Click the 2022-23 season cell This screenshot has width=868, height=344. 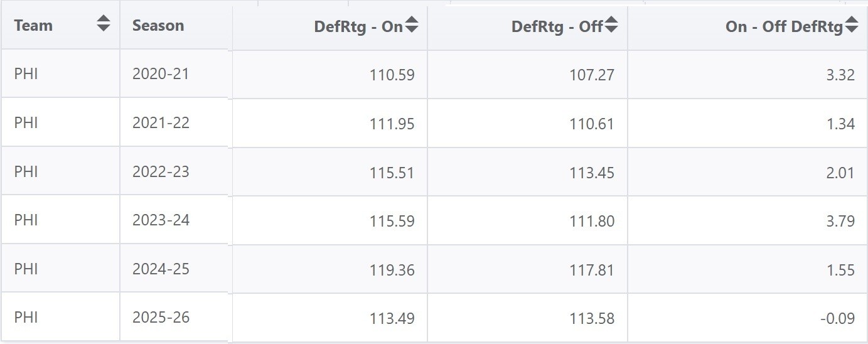(x=161, y=171)
